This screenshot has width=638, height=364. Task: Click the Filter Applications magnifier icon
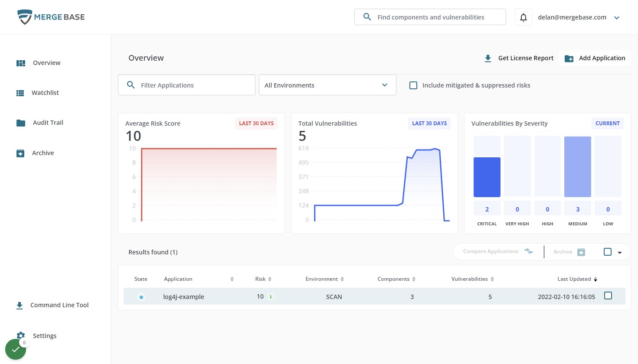point(131,85)
